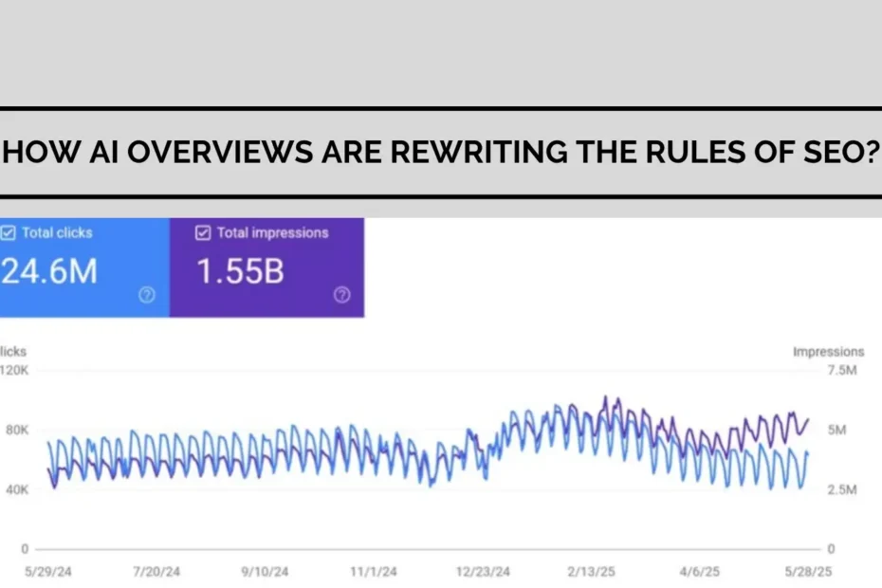
Task: Click the 12/23/24 date label
Action: tap(483, 573)
